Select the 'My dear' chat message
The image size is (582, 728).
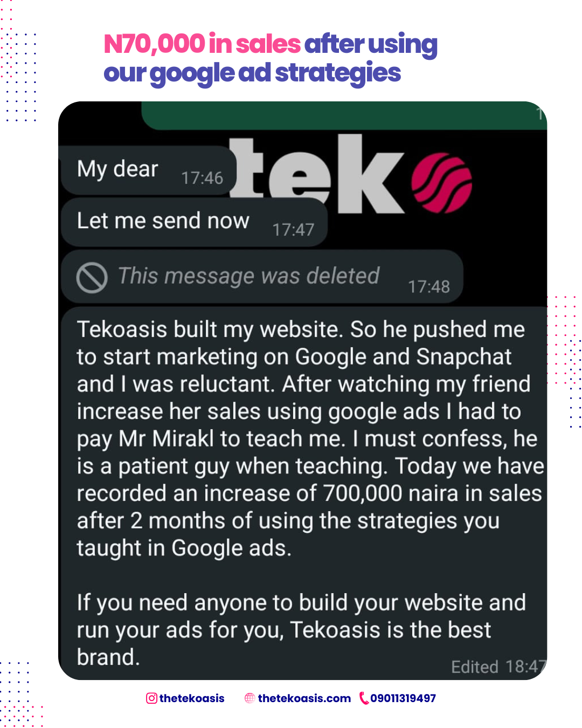click(117, 169)
